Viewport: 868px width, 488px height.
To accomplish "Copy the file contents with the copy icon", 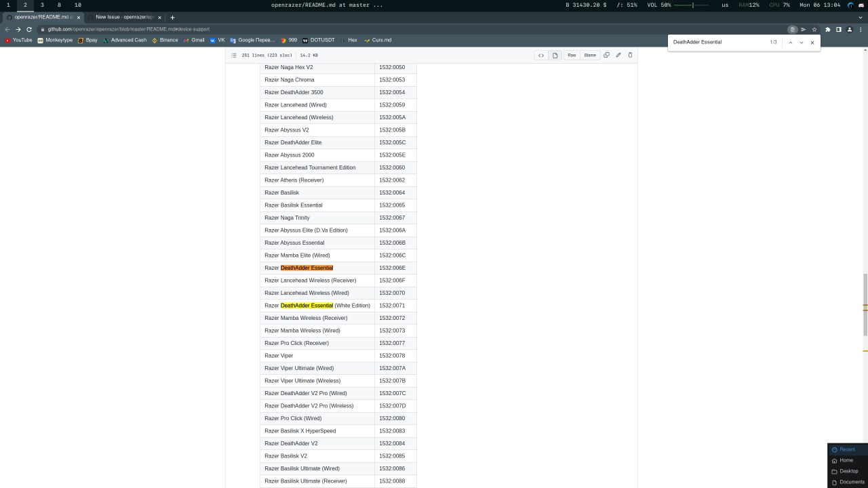I will pyautogui.click(x=606, y=55).
